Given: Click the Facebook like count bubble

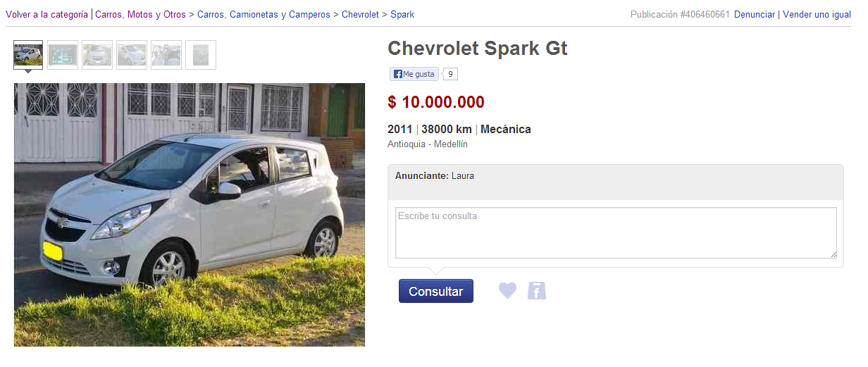Looking at the screenshot, I should (x=450, y=74).
